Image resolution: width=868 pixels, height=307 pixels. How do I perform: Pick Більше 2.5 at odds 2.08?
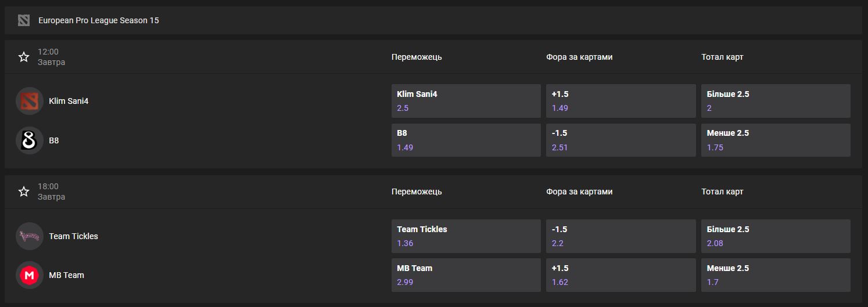point(776,236)
